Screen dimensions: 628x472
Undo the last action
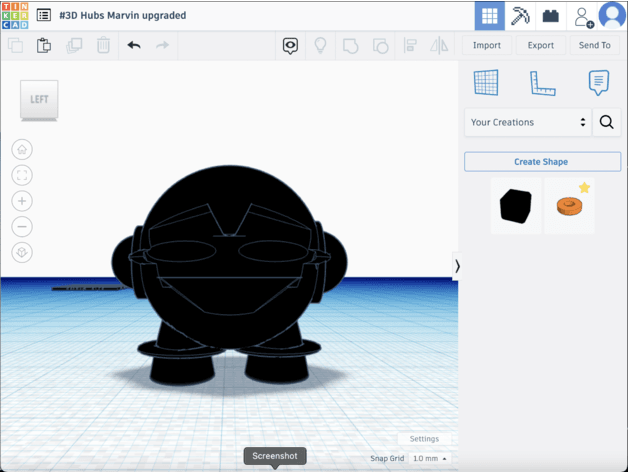pos(134,45)
